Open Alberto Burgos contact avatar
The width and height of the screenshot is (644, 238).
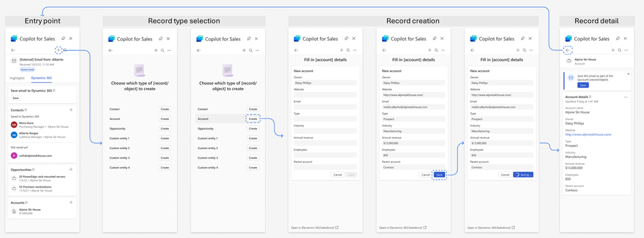pyautogui.click(x=14, y=135)
